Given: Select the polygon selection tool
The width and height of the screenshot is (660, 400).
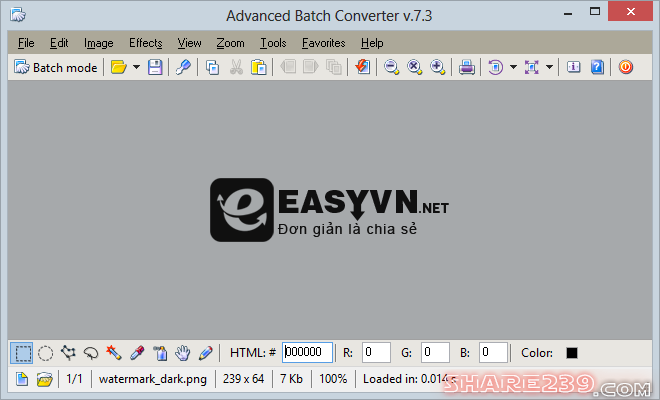Looking at the screenshot, I should tap(68, 353).
